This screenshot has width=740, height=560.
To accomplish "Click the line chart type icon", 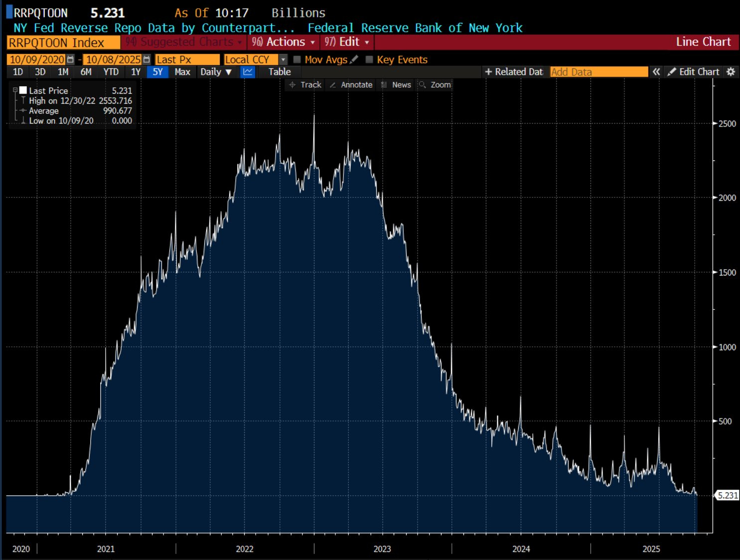I will pyautogui.click(x=248, y=72).
